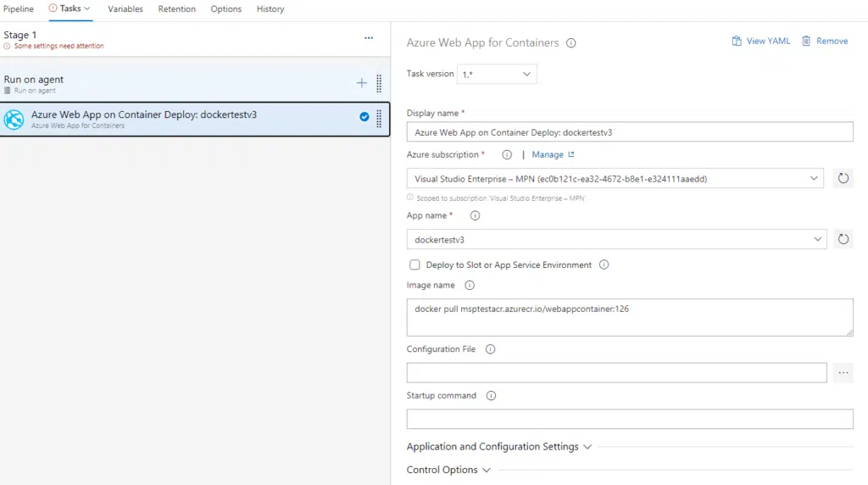Click the Display name input field

pos(630,132)
